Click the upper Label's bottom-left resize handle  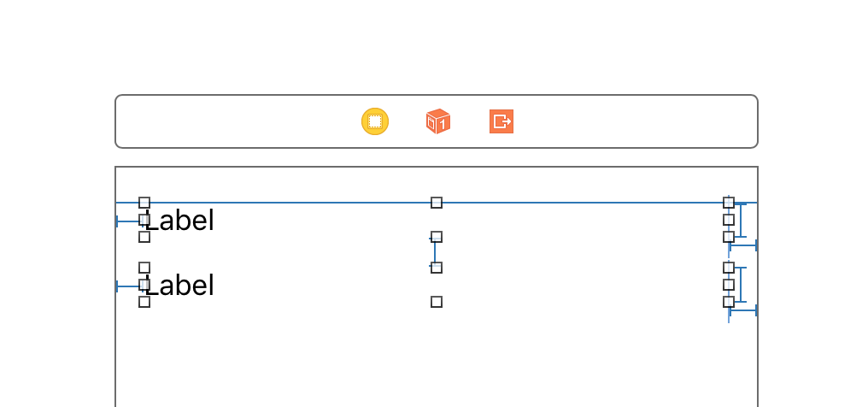(x=144, y=237)
